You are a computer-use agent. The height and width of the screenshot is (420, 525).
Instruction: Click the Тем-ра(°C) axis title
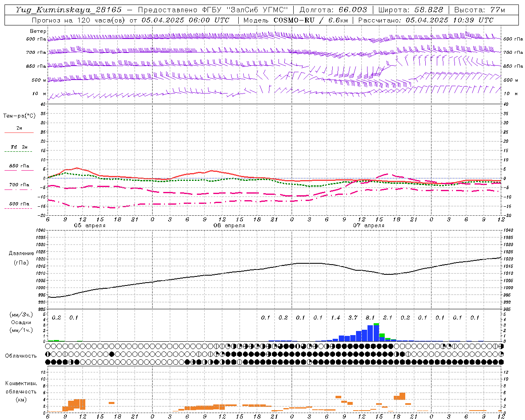point(19,116)
